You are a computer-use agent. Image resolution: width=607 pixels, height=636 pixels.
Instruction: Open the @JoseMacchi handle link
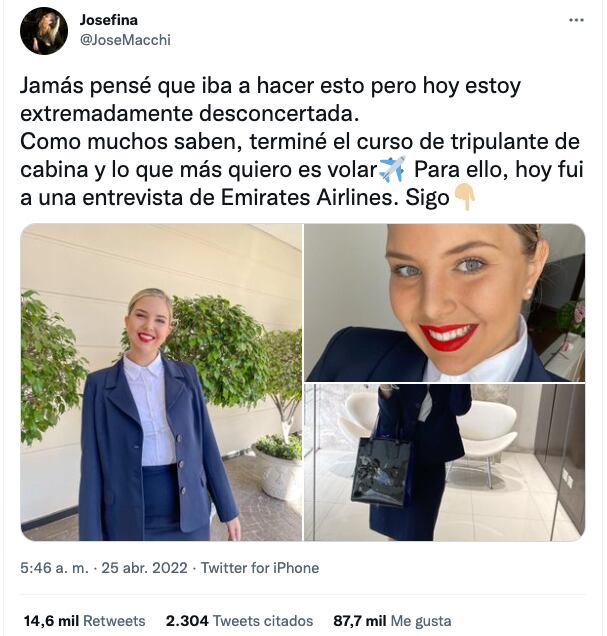125,40
